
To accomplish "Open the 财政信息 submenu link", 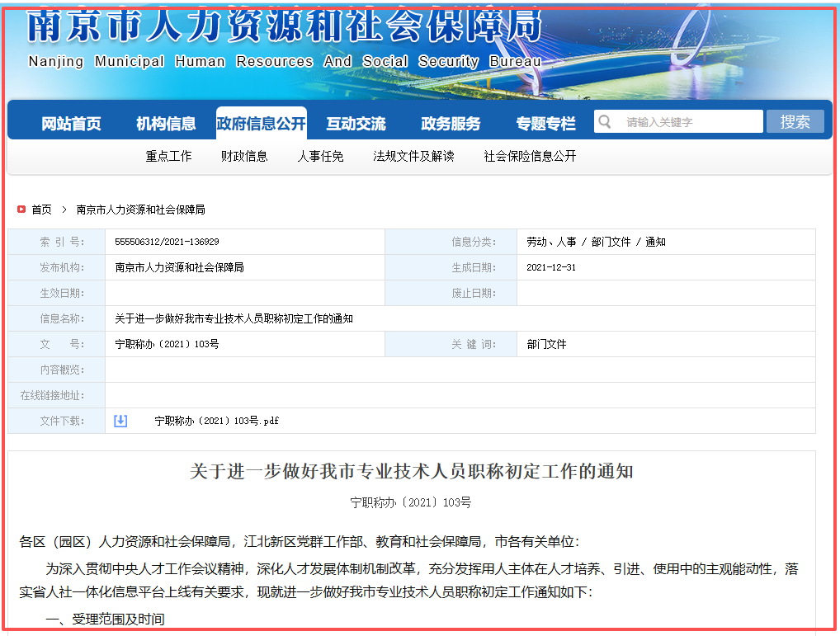I will click(244, 156).
